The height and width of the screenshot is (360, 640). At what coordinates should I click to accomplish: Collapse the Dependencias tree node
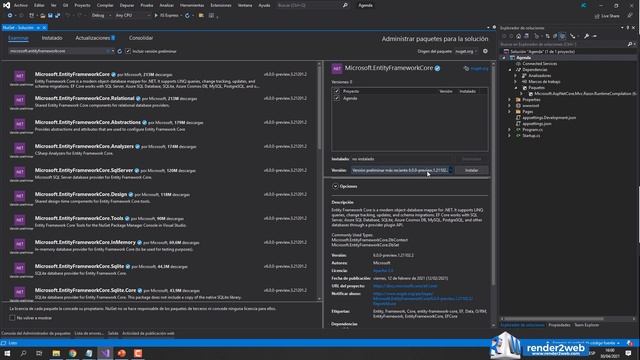[x=510, y=70]
